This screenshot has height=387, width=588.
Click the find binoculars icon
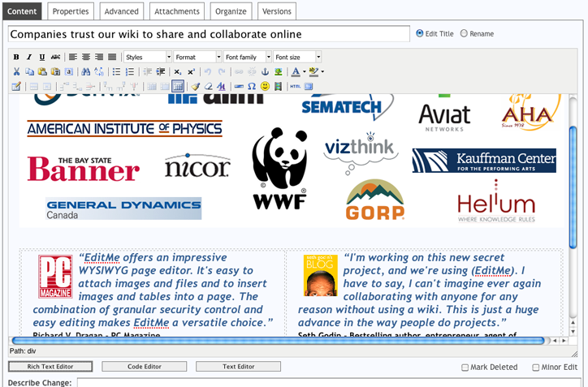pyautogui.click(x=86, y=71)
